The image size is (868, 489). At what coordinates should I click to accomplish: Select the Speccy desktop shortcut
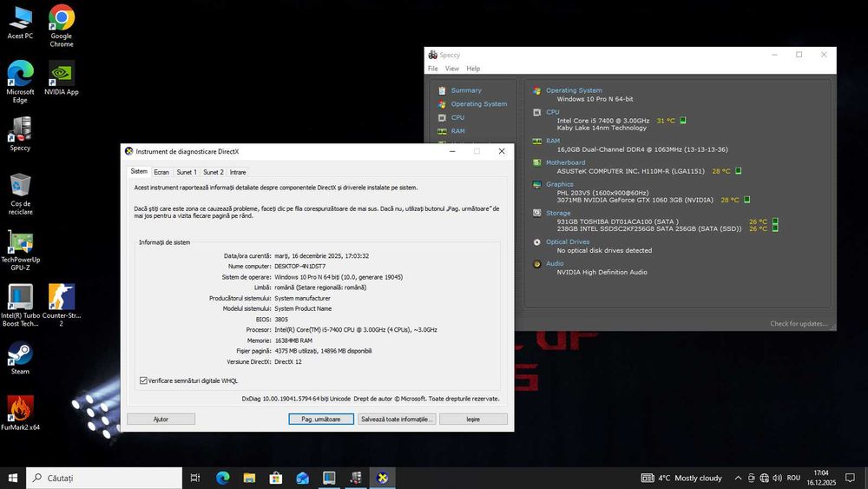(20, 134)
